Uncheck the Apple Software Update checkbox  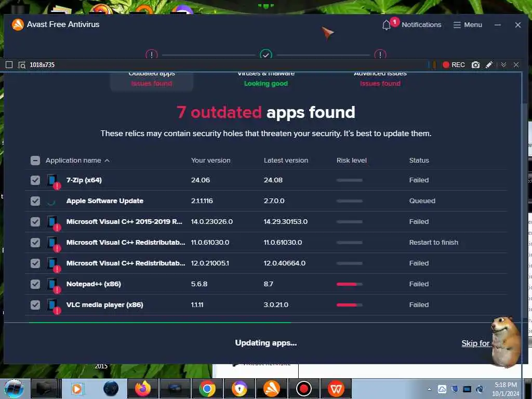pyautogui.click(x=35, y=201)
